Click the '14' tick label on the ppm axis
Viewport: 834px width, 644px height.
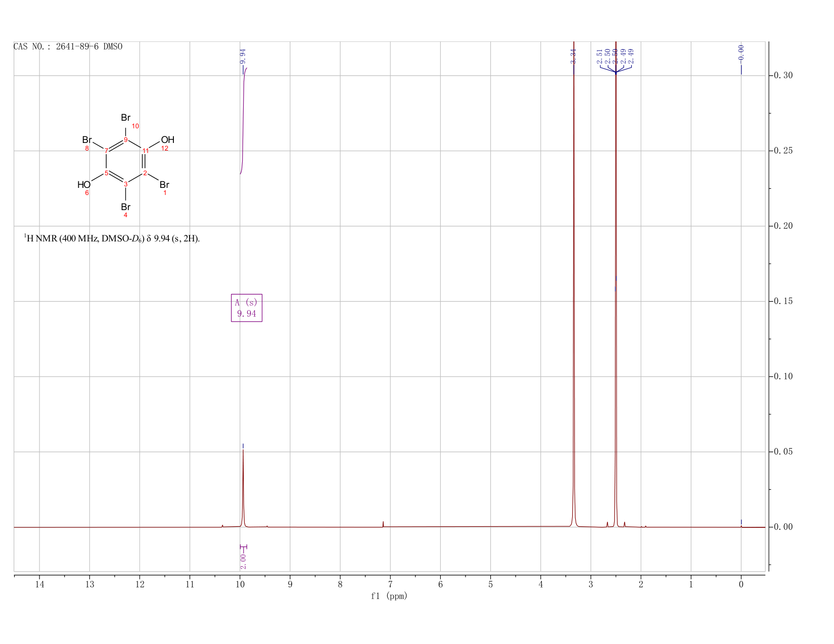39,584
